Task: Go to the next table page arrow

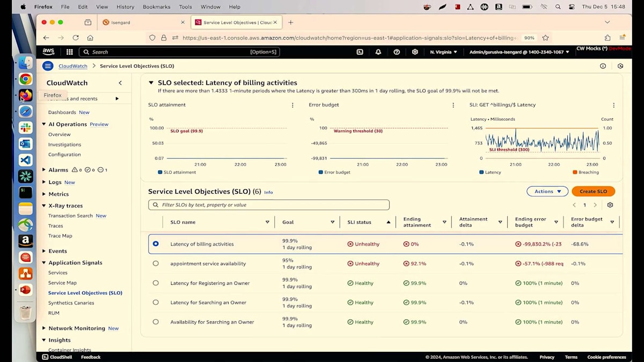Action: tap(595, 205)
